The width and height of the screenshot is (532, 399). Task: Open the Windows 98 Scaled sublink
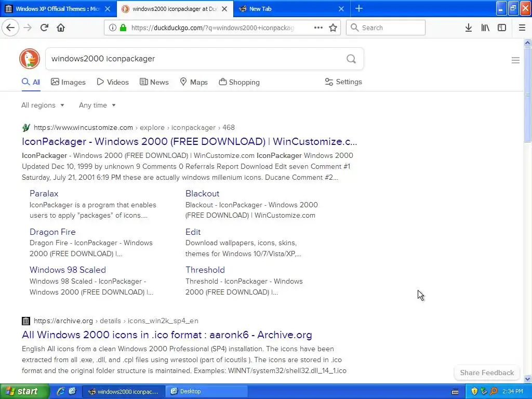click(68, 270)
